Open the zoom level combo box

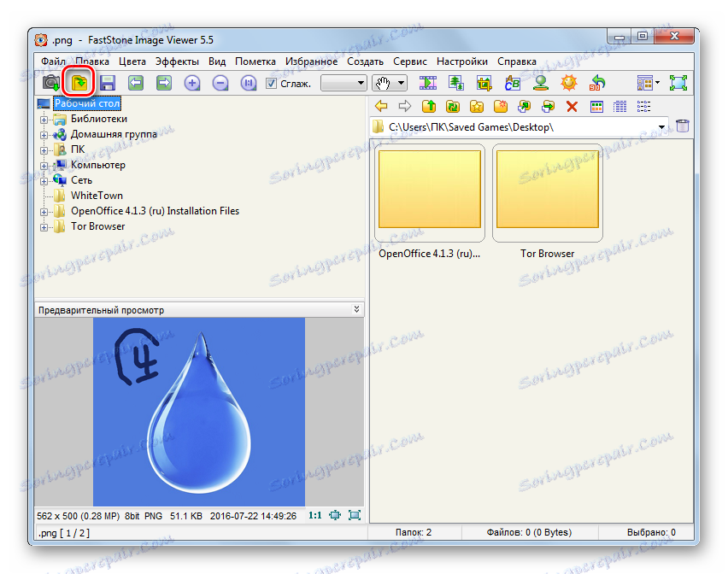coord(343,84)
